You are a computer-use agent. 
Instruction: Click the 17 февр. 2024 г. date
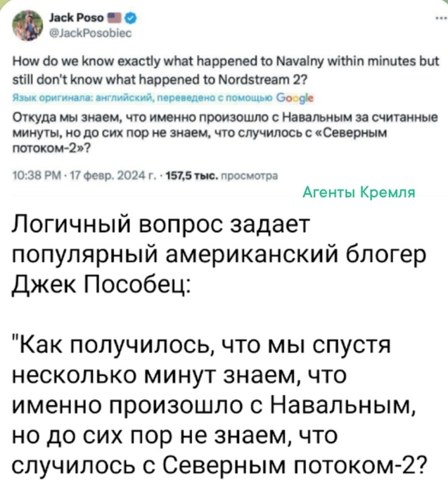click(x=82, y=176)
